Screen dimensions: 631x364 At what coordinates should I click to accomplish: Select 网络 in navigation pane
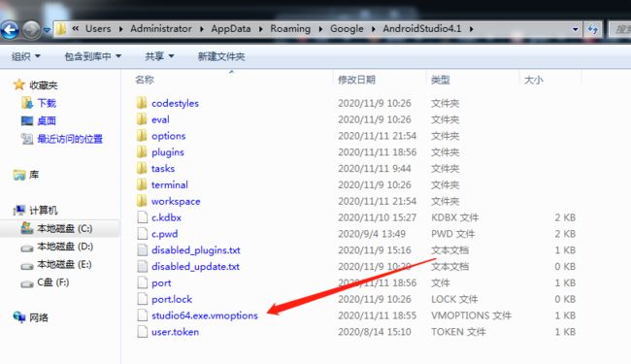(39, 317)
